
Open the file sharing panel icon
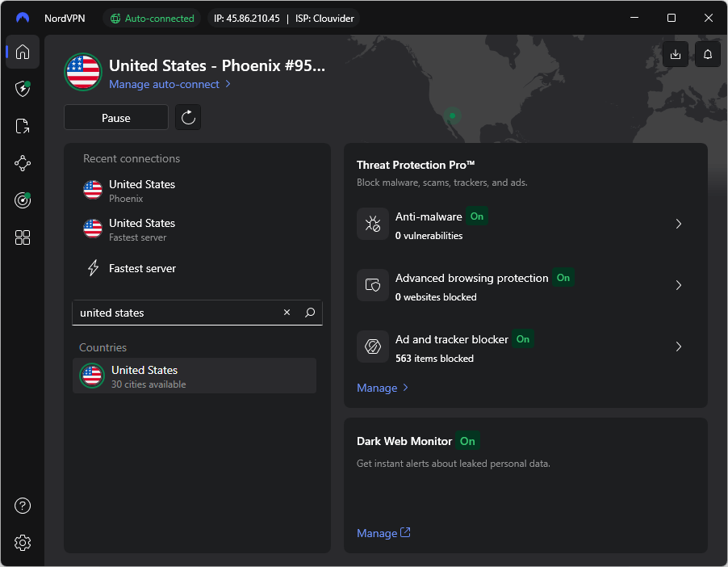pos(22,126)
